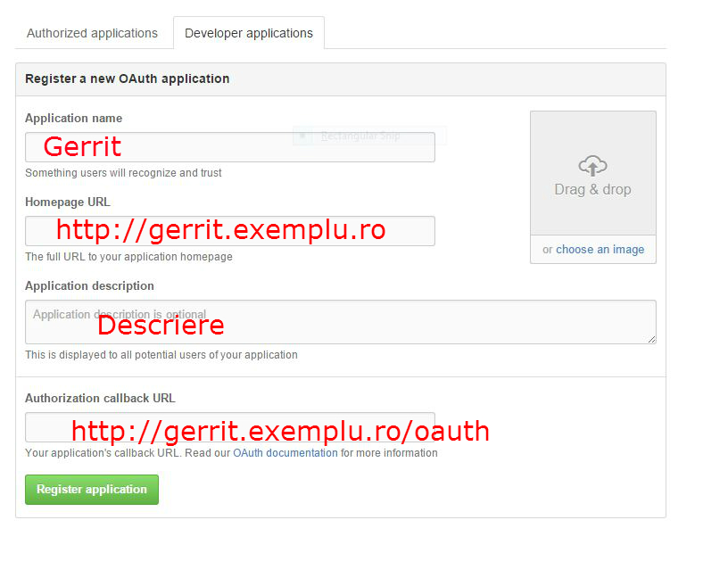This screenshot has height=578, width=728.
Task: Click the cloud upload icon
Action: pyautogui.click(x=593, y=166)
